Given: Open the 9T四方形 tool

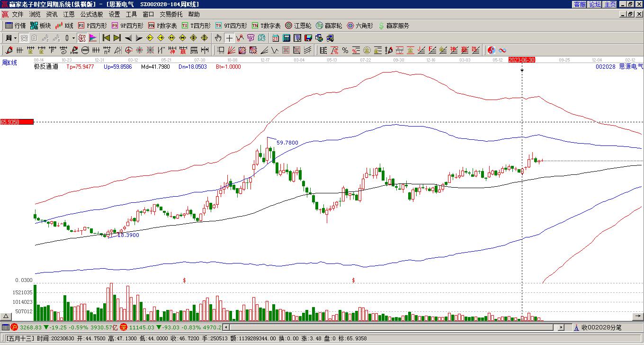Looking at the screenshot, I should (x=231, y=26).
